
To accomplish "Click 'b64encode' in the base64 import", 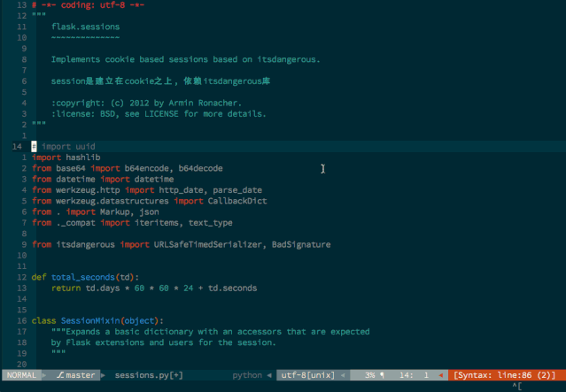I will (146, 168).
